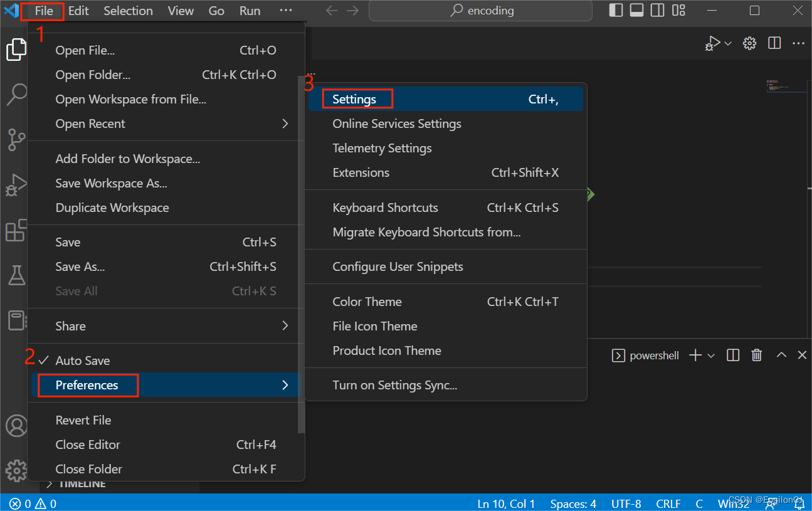Viewport: 812px width, 511px height.
Task: Choose Extensions in Preferences submenu
Action: pyautogui.click(x=445, y=172)
